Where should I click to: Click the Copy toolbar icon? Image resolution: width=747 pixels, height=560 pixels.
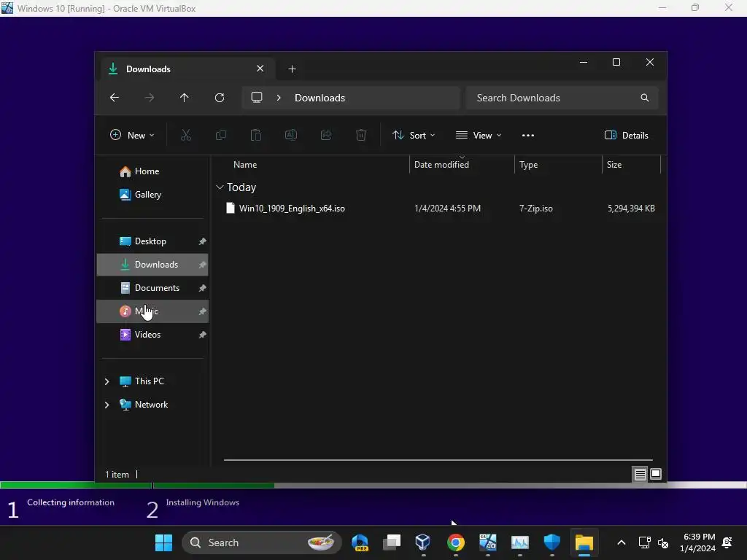point(221,135)
